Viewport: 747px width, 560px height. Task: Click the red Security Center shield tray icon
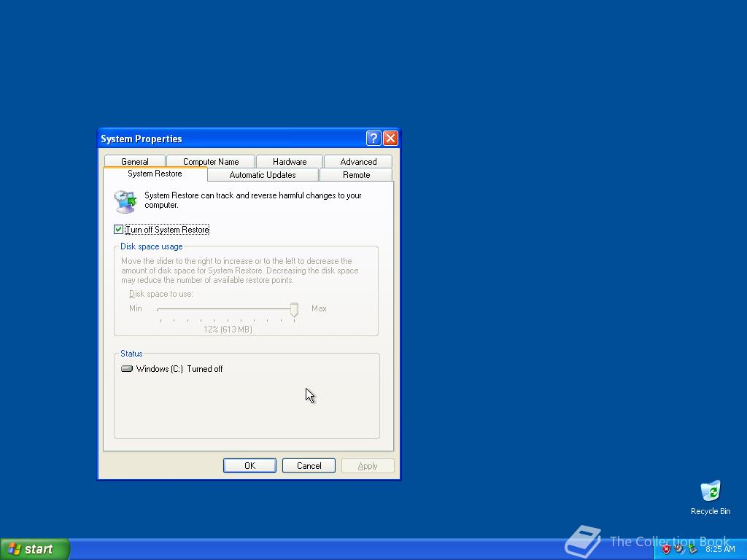pyautogui.click(x=666, y=549)
